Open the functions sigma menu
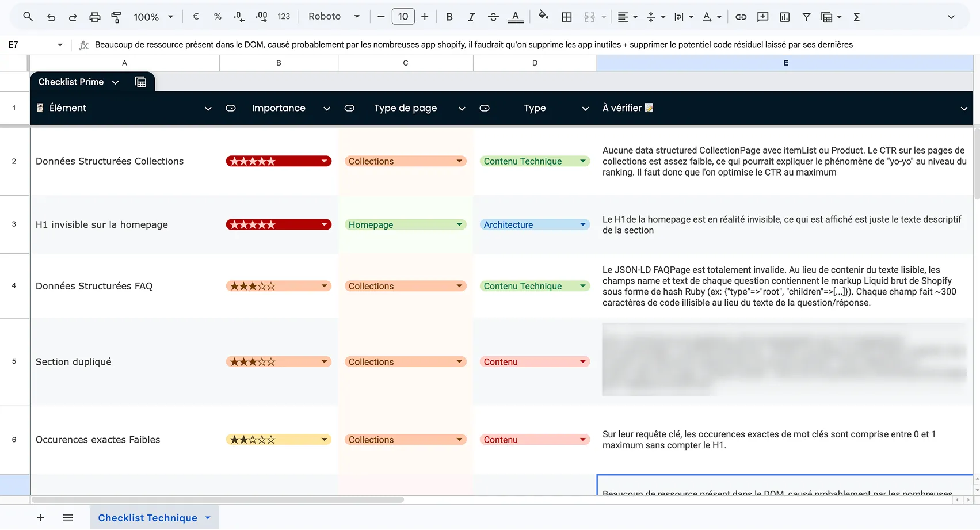The height and width of the screenshot is (530, 980). [857, 17]
